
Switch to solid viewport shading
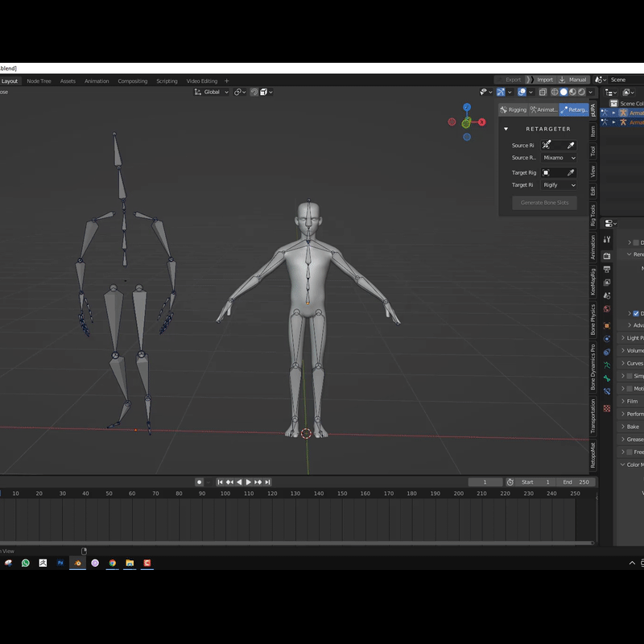(x=563, y=92)
